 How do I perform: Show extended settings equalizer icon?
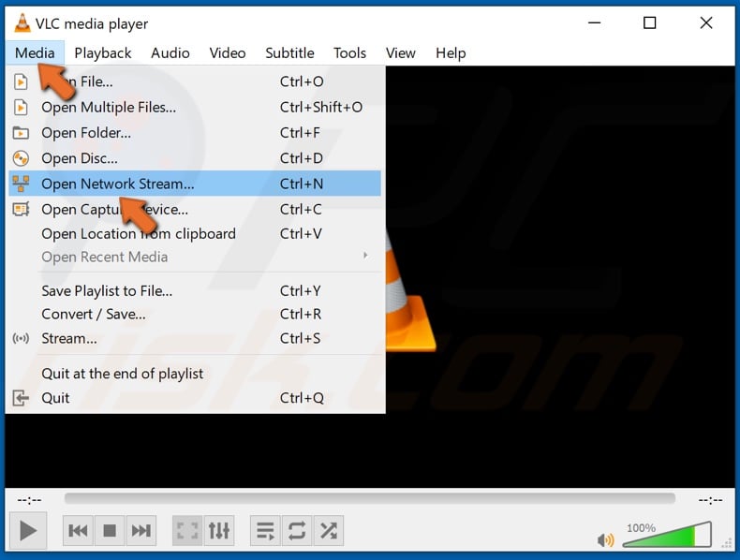pyautogui.click(x=219, y=531)
